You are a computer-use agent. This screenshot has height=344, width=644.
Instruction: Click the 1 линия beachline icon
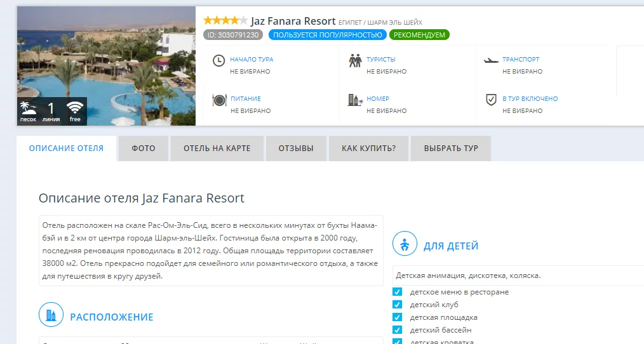[x=51, y=111]
